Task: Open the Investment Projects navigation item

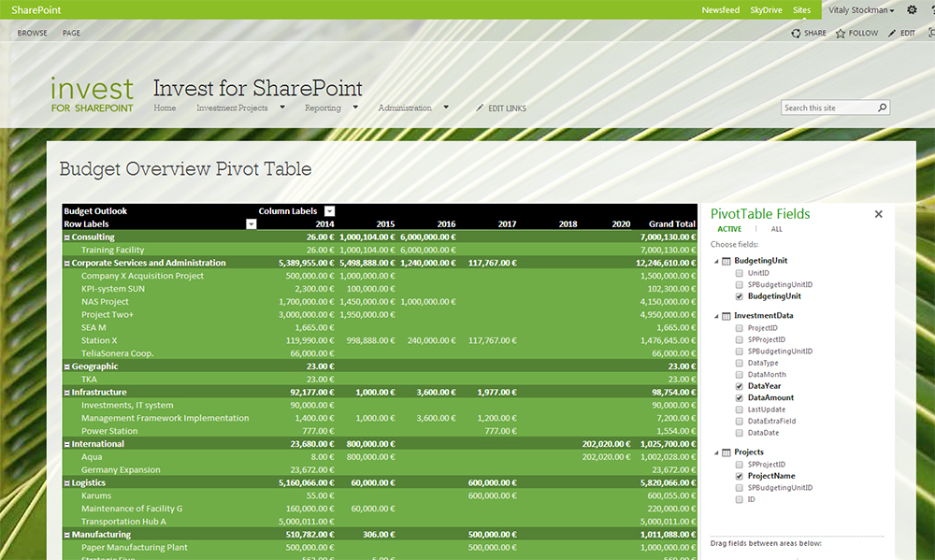Action: pyautogui.click(x=232, y=108)
